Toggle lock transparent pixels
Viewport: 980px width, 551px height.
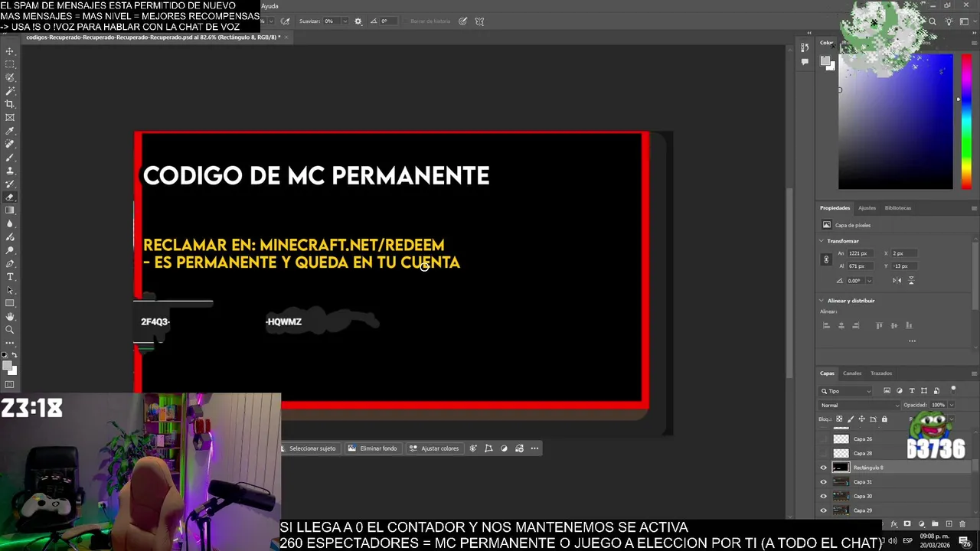pos(839,419)
